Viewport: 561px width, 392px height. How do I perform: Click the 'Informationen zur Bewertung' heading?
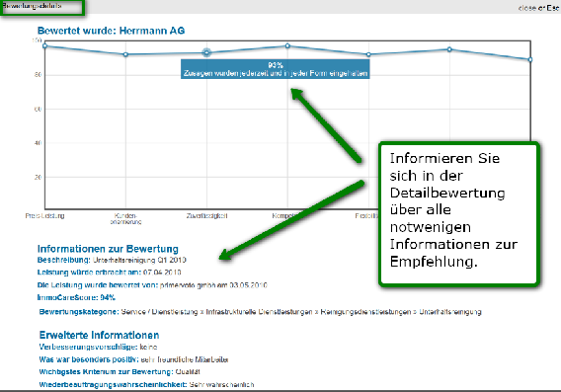pos(108,249)
